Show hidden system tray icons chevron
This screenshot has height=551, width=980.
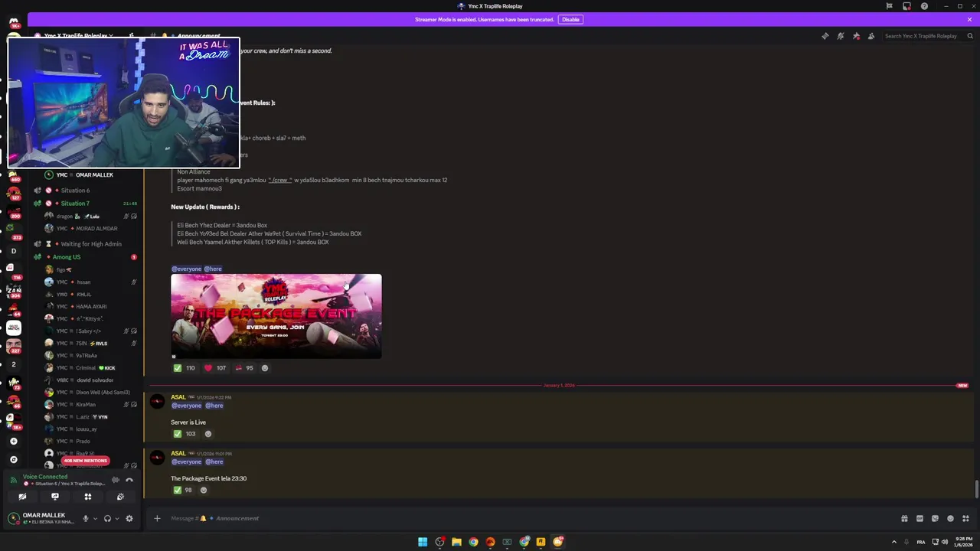click(x=893, y=542)
